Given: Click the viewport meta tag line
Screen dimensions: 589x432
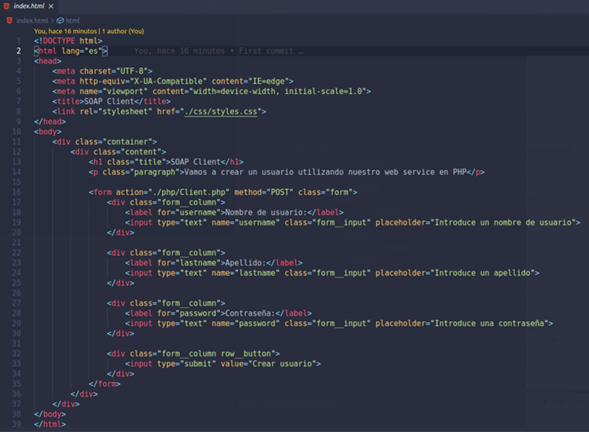Looking at the screenshot, I should (211, 91).
